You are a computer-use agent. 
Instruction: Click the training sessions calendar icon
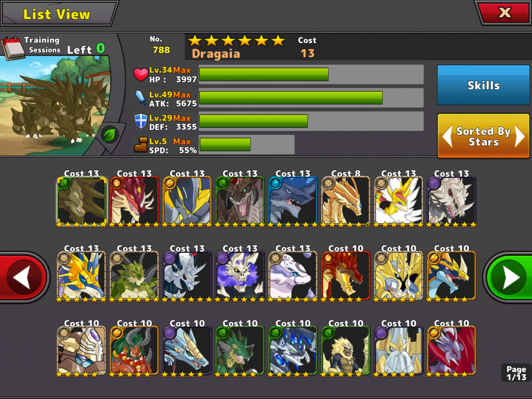(12, 48)
